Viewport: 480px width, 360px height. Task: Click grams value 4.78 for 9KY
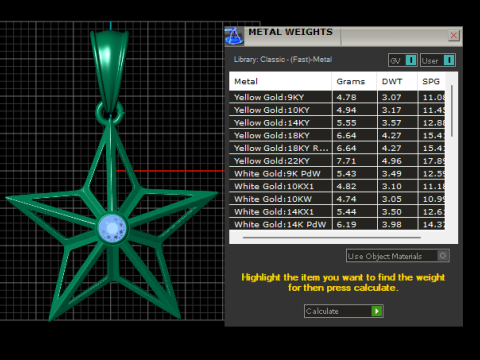click(346, 97)
